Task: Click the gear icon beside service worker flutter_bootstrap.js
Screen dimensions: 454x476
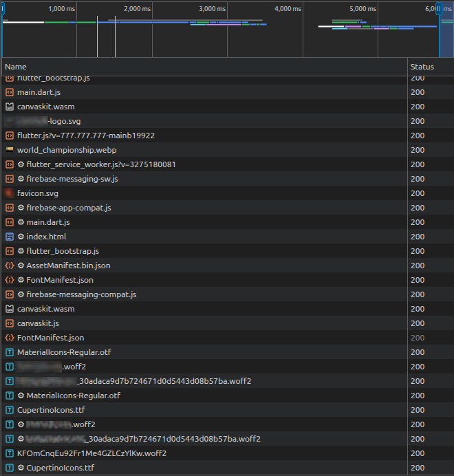Action: [21, 251]
